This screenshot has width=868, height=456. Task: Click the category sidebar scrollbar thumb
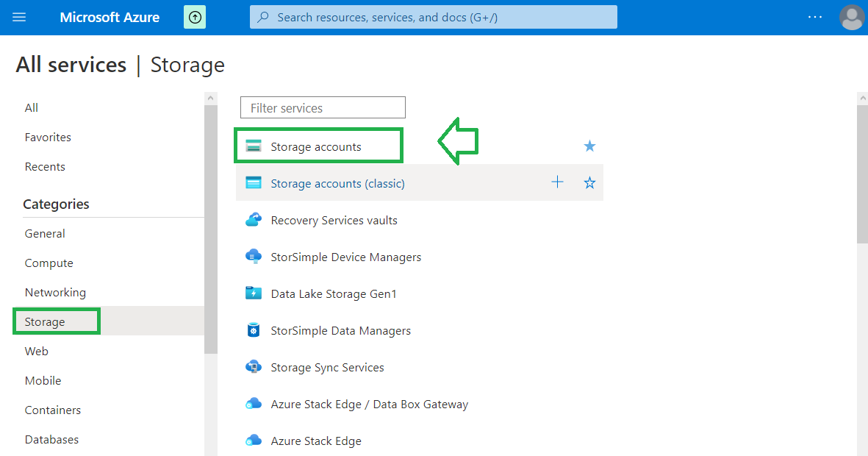(x=210, y=229)
